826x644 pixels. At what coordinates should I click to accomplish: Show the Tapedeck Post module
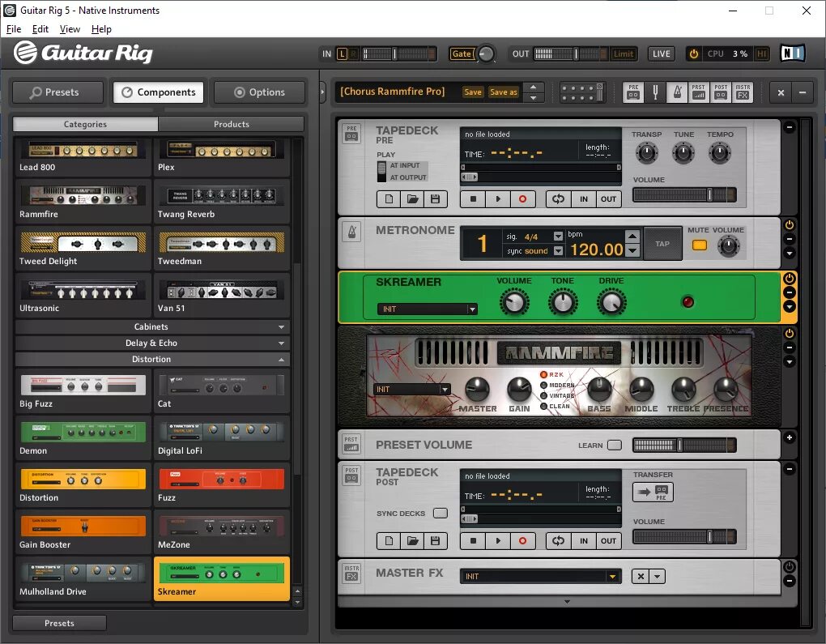click(x=721, y=92)
